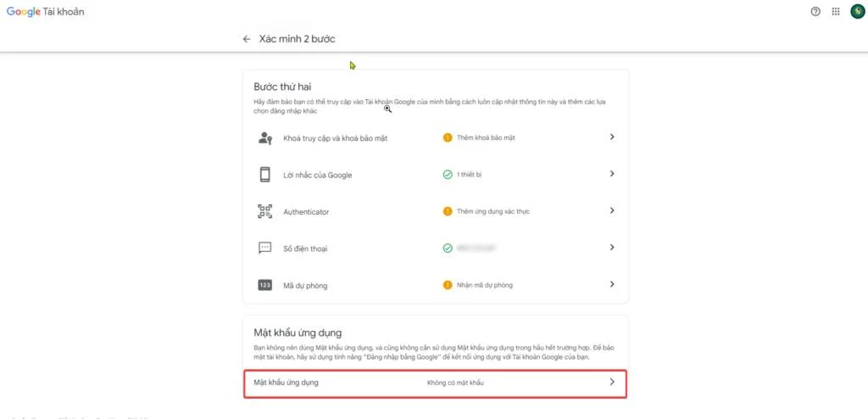
Task: Click the chat bubble icon for Số điện thoại
Action: (x=264, y=248)
